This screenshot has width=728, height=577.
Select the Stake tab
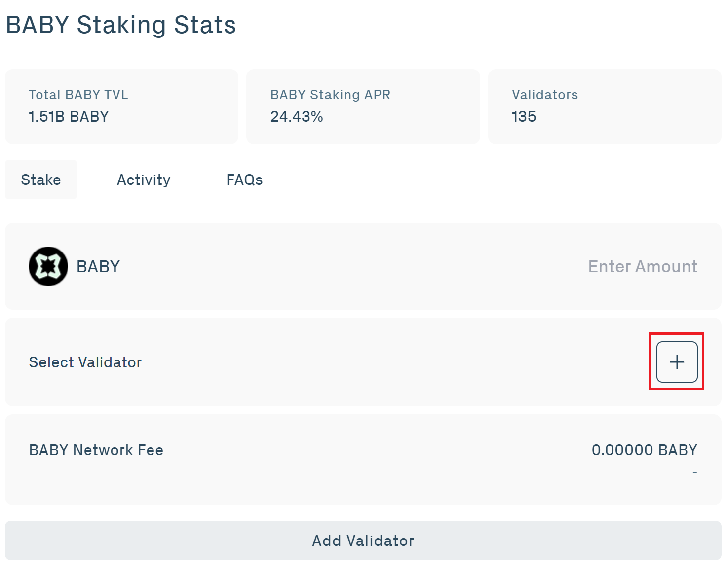click(x=41, y=180)
